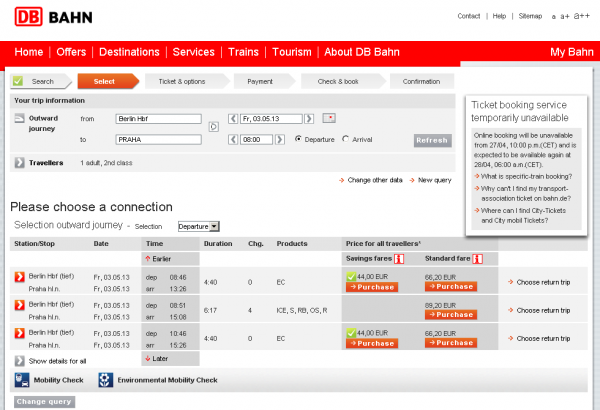Image resolution: width=600 pixels, height=410 pixels.
Task: Open Sitemap link
Action: coord(530,16)
